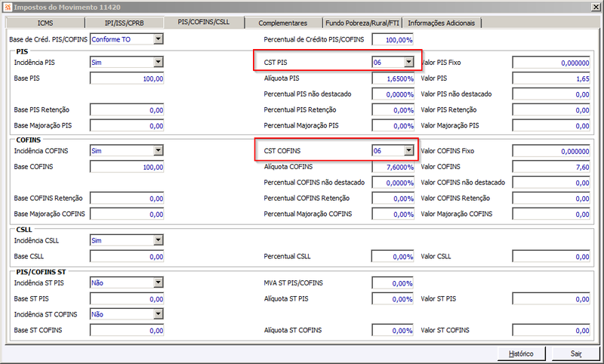Click the Valor COFINS field
604x364 pixels.
(x=551, y=167)
